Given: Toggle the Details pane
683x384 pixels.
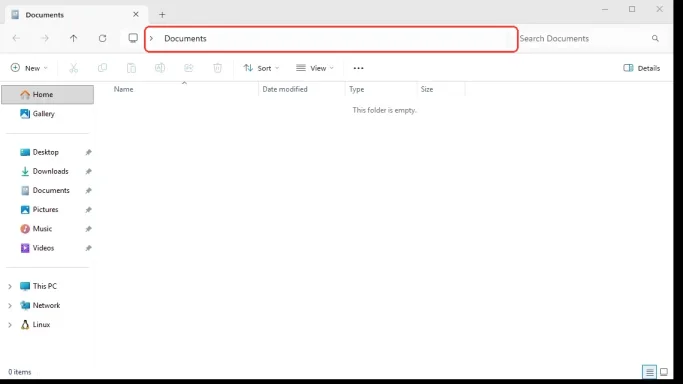Looking at the screenshot, I should click(642, 68).
